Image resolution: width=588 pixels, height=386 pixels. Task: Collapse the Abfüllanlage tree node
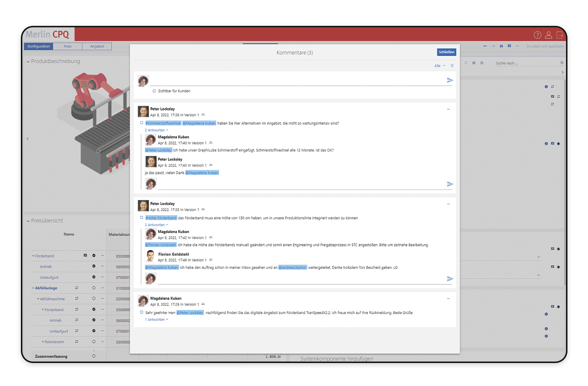[x=33, y=288]
